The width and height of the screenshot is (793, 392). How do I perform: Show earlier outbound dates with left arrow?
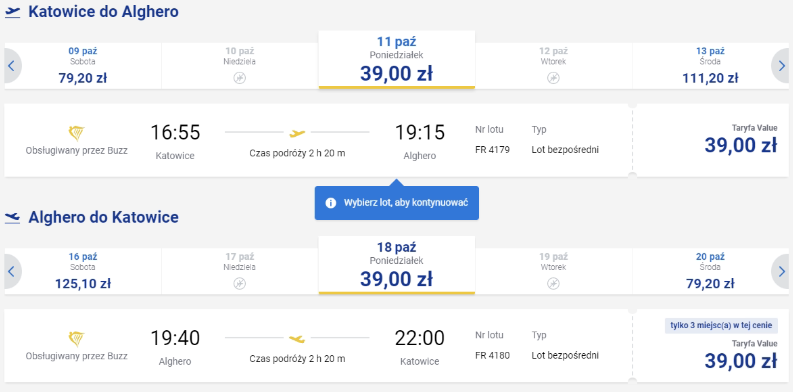[12, 66]
